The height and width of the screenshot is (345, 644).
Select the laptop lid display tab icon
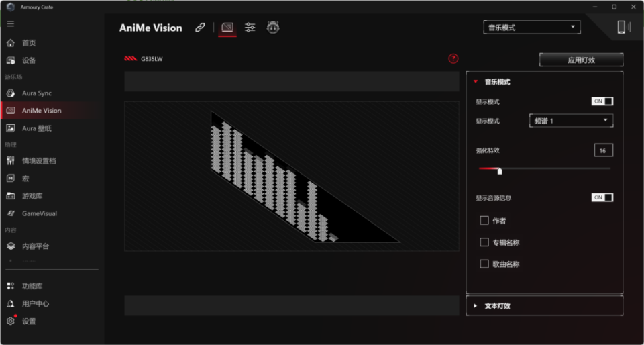coord(227,28)
